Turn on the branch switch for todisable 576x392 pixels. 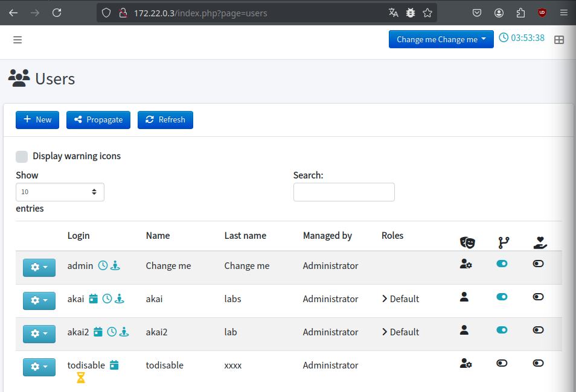pos(502,363)
